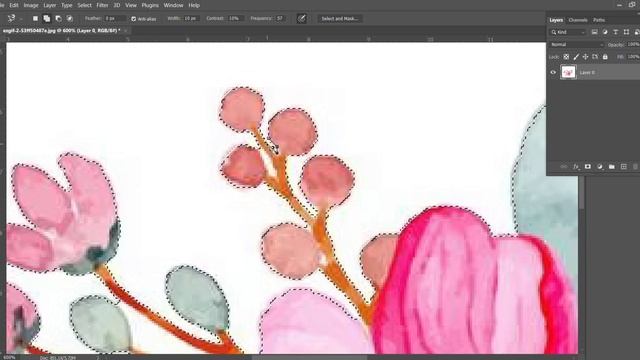Open the layer filter Kind dropdown
640x360 pixels.
point(568,32)
